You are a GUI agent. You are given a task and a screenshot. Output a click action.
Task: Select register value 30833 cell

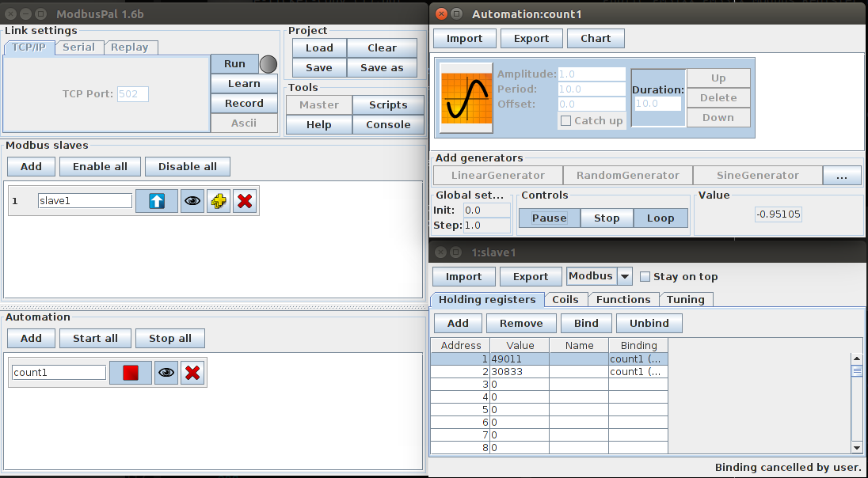pos(520,372)
